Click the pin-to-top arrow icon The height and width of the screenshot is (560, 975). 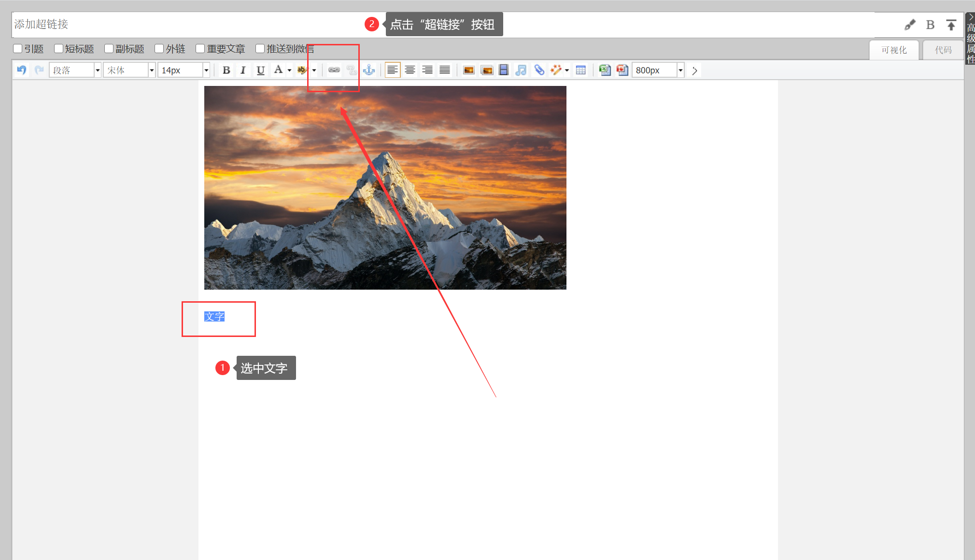(x=951, y=25)
